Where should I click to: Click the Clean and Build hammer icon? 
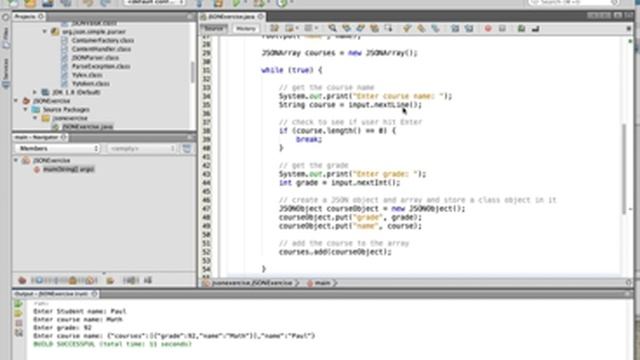tap(218, 3)
